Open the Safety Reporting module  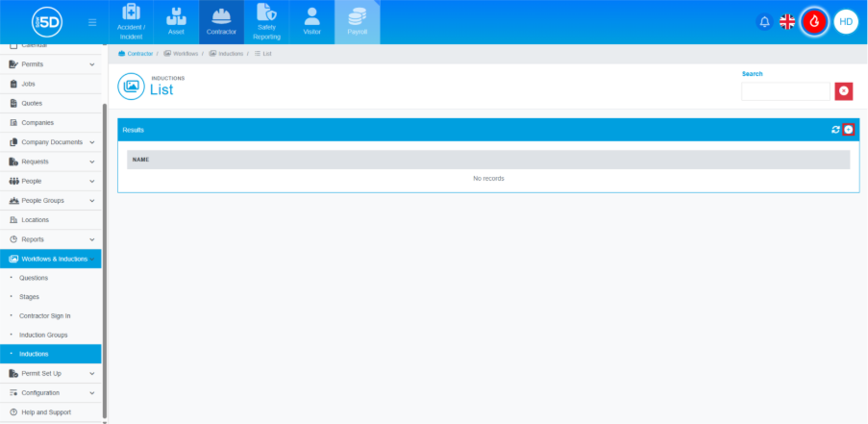[266, 22]
